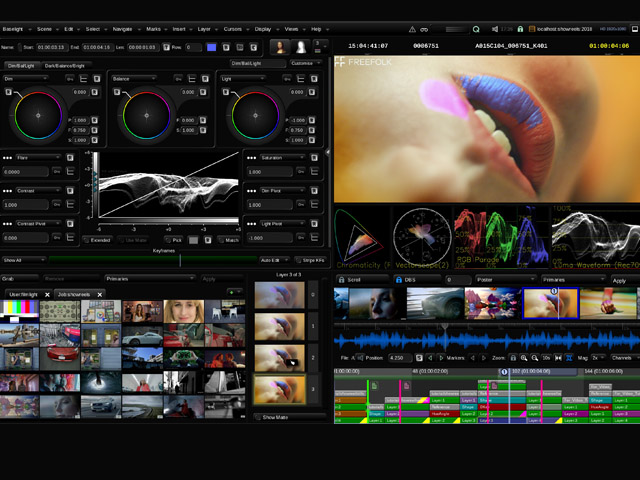The width and height of the screenshot is (640, 480).
Task: Click the blue zoom-to-shot icon
Action: pyautogui.click(x=569, y=358)
